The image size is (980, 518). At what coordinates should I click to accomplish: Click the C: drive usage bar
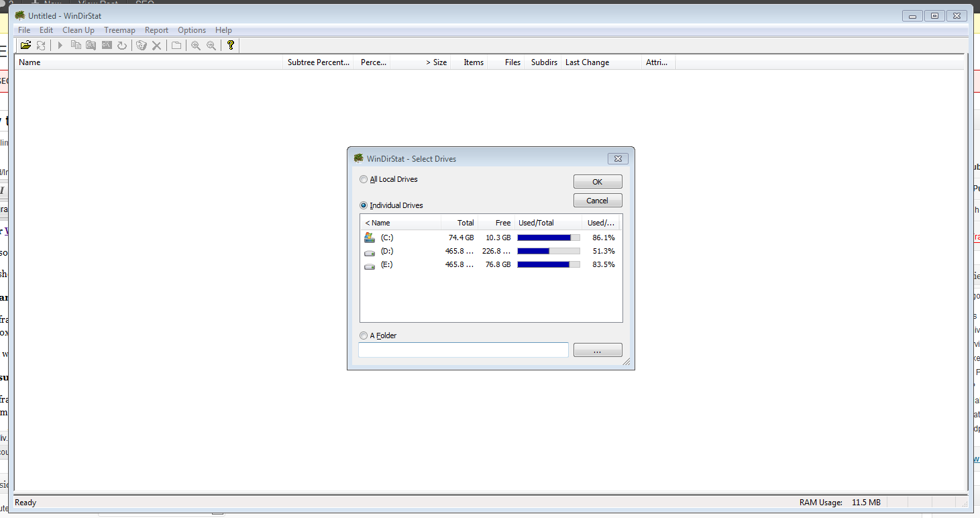tap(549, 238)
